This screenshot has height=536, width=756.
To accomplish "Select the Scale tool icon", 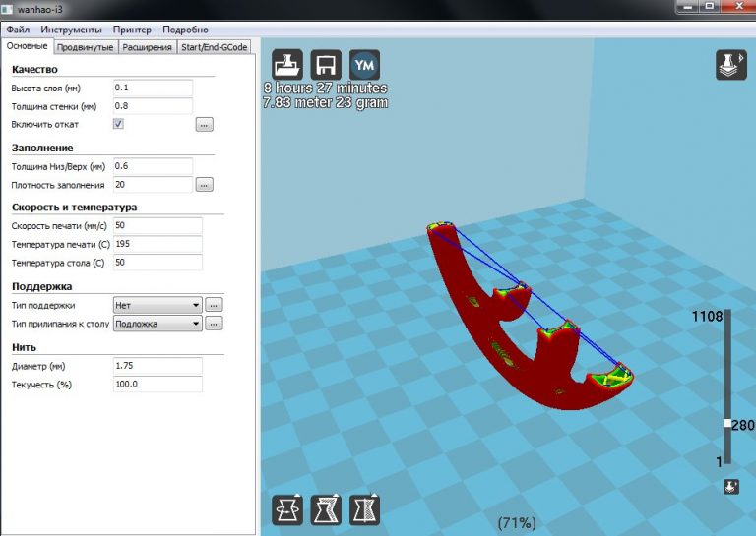I will 326,509.
